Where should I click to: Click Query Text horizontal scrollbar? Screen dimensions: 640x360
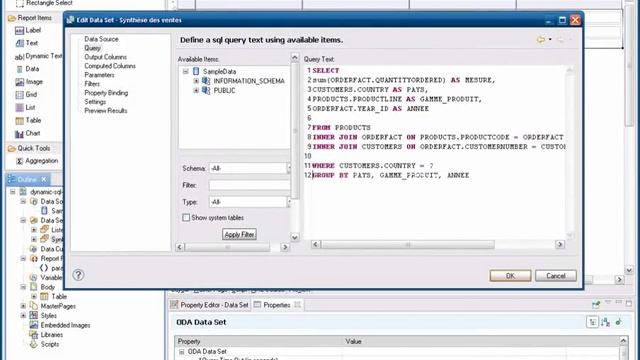tap(438, 244)
